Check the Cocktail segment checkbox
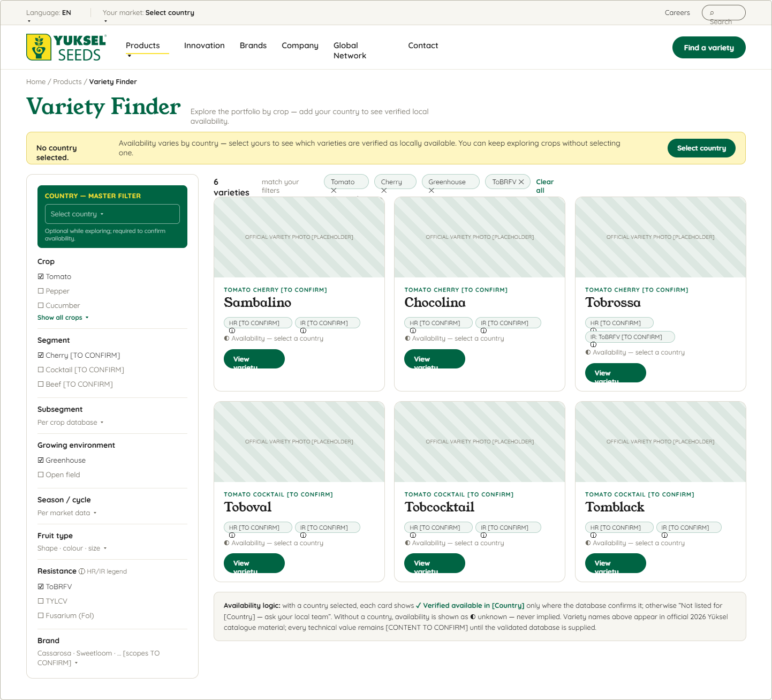The width and height of the screenshot is (772, 700). [41, 370]
